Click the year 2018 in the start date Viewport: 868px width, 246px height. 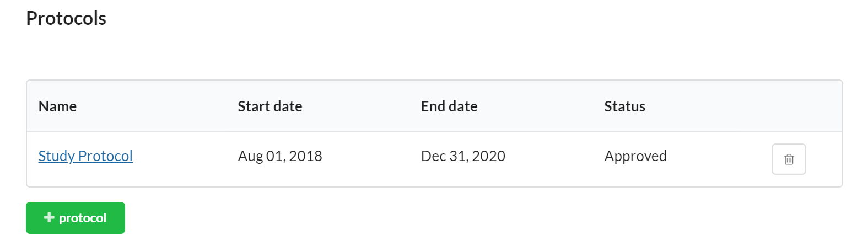[305, 157]
